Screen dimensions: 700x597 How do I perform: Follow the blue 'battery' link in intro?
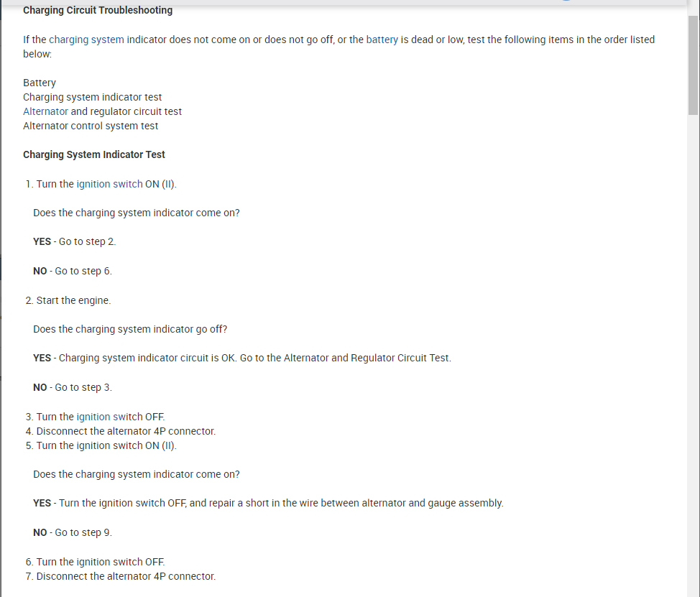pos(382,40)
